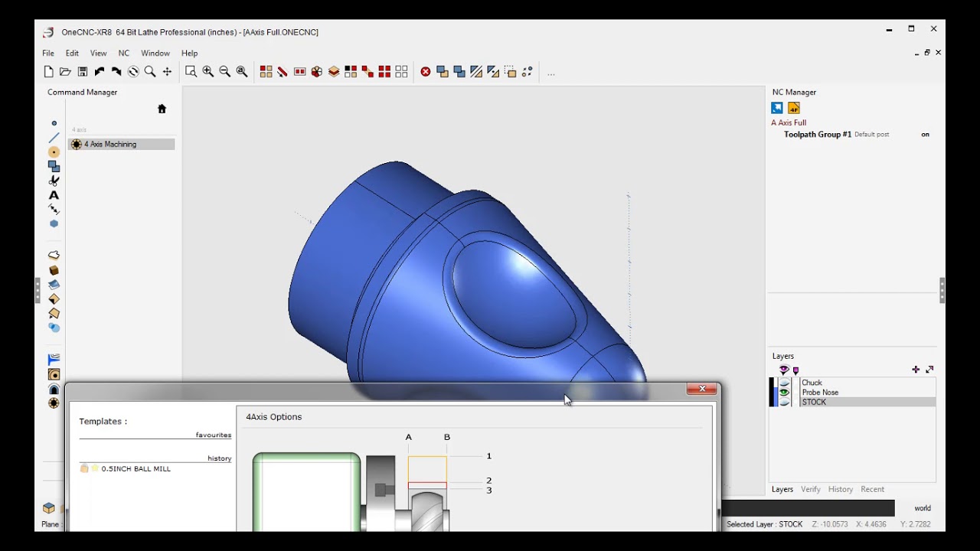Screen dimensions: 980x551
Task: Toggle Toolpath Group #1 'on' status
Action: click(925, 135)
